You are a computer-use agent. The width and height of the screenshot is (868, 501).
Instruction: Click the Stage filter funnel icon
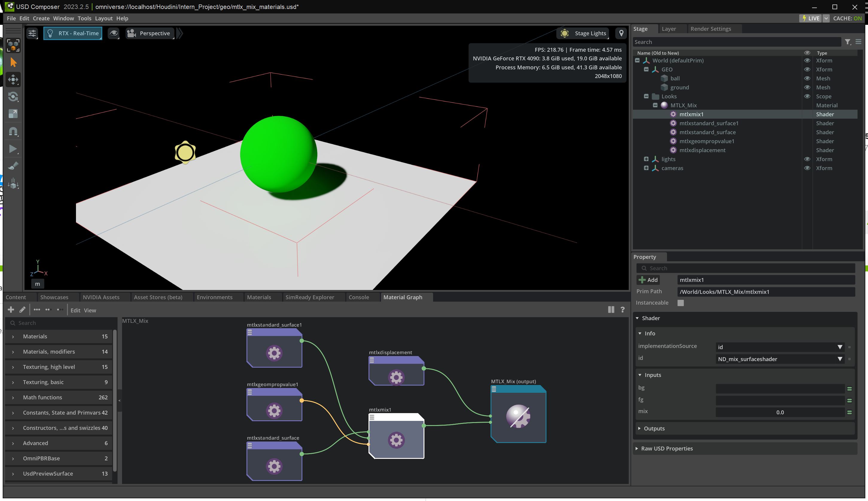coord(847,42)
